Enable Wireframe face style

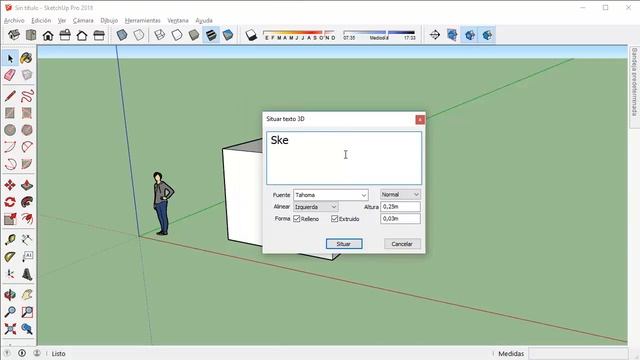point(160,35)
